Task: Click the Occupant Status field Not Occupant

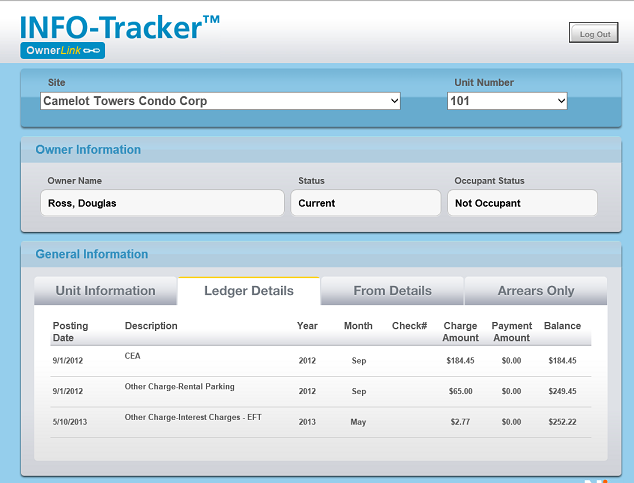Action: [x=522, y=203]
